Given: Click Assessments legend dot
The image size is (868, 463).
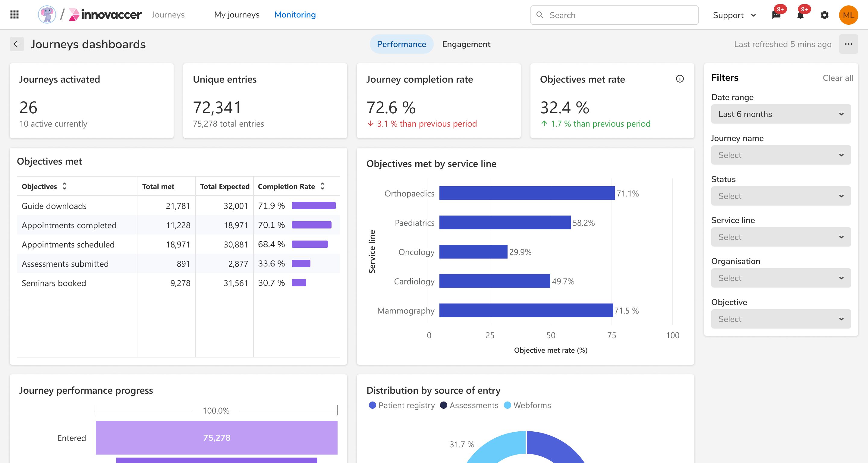Looking at the screenshot, I should 444,405.
